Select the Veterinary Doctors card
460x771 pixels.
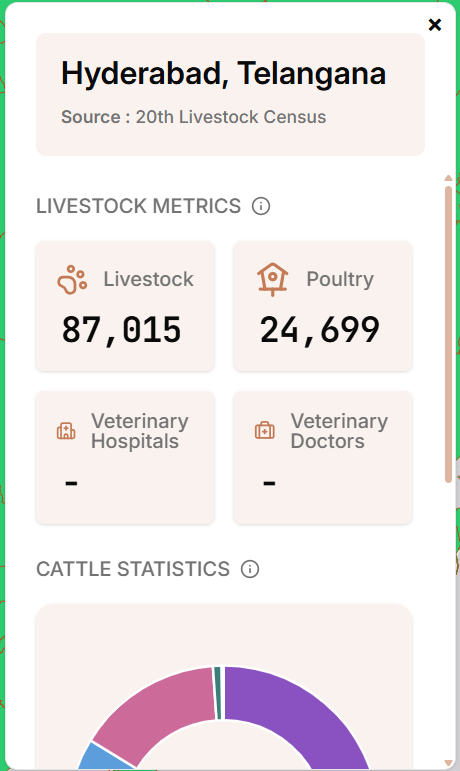point(323,457)
